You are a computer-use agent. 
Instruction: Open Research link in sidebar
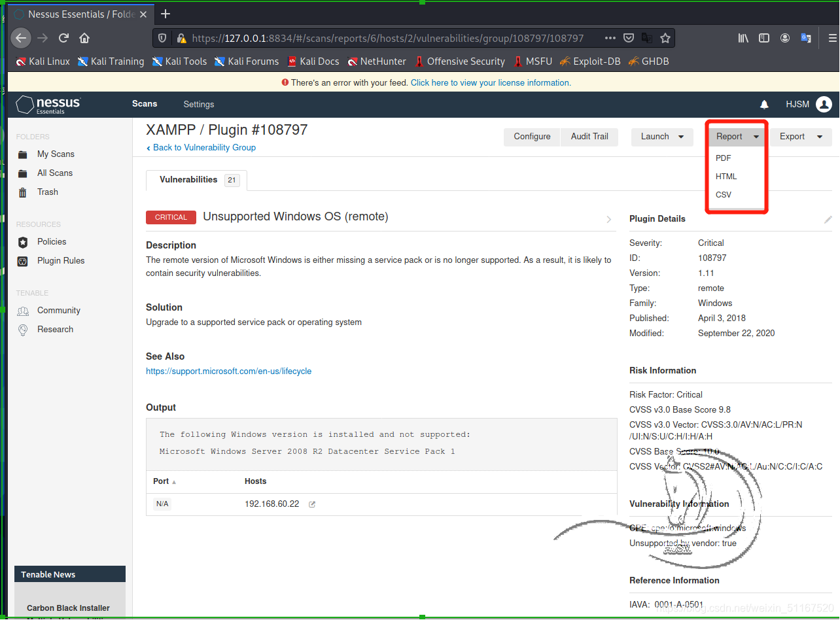pyautogui.click(x=55, y=330)
